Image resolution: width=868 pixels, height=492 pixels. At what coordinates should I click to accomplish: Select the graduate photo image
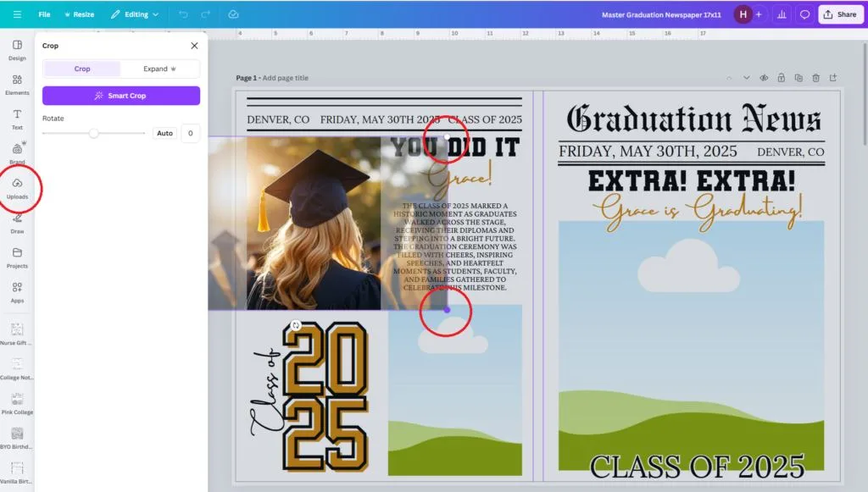[x=314, y=224]
